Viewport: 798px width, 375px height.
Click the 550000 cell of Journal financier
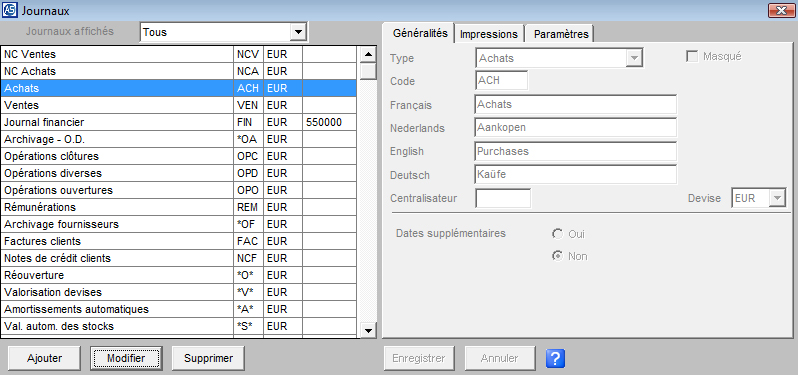point(329,122)
